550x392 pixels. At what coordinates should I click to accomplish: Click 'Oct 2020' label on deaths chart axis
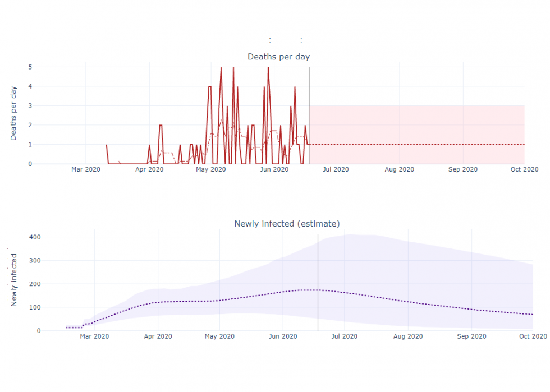click(x=524, y=169)
